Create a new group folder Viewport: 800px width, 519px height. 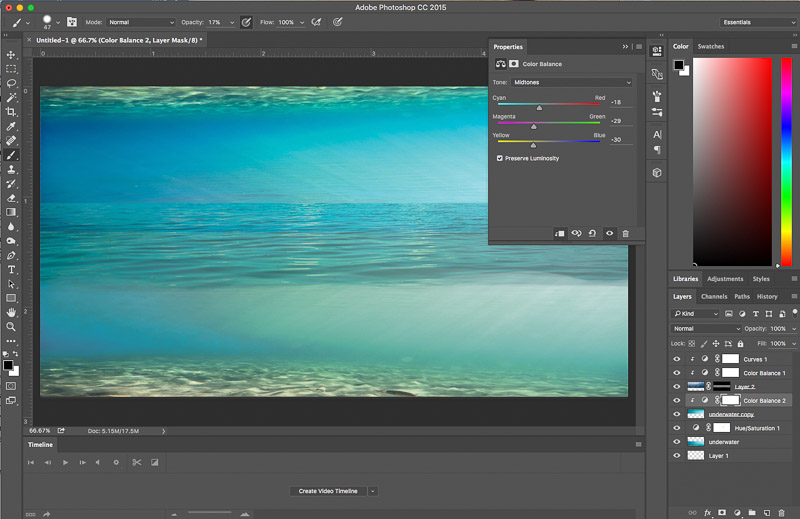point(752,512)
